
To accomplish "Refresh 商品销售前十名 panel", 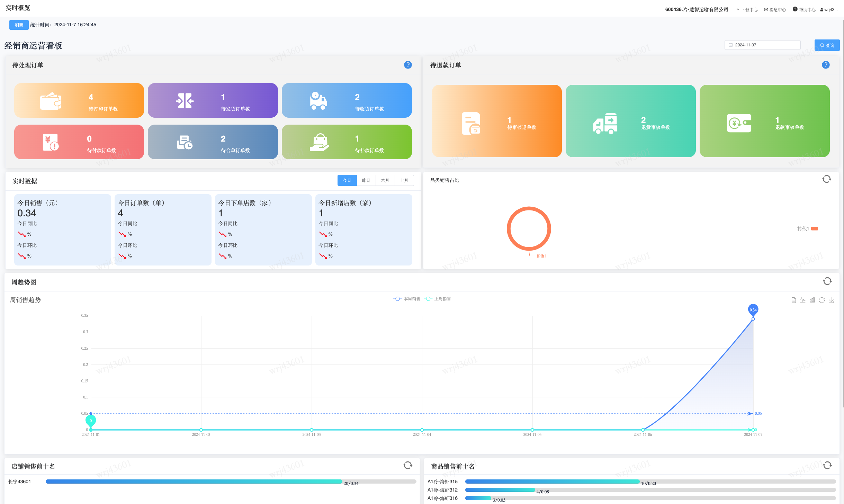I will 827,465.
